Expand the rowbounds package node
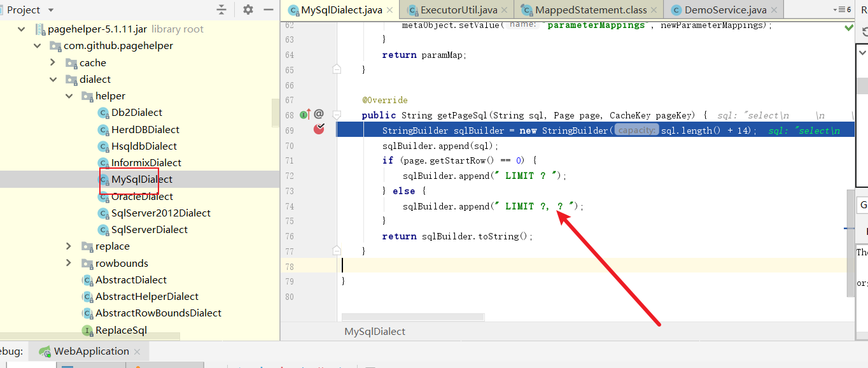This screenshot has width=868, height=368. [x=69, y=264]
